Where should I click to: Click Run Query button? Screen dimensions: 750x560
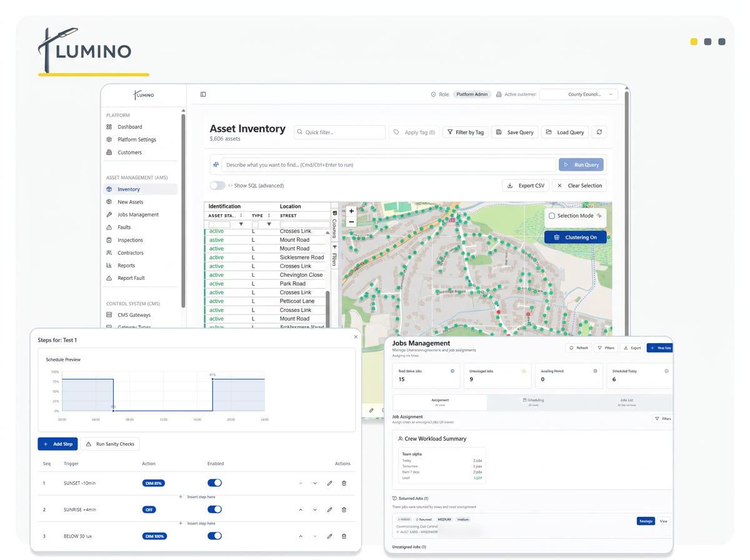click(581, 165)
